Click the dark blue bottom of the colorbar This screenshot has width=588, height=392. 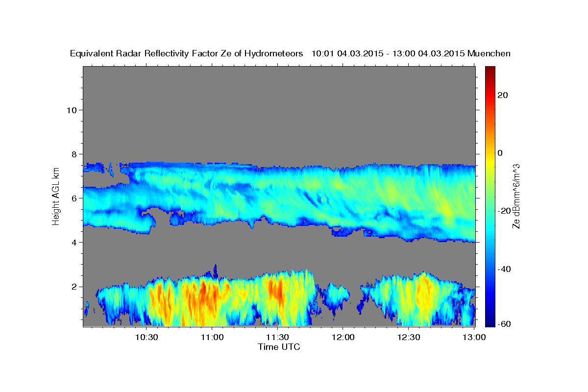[x=489, y=321]
